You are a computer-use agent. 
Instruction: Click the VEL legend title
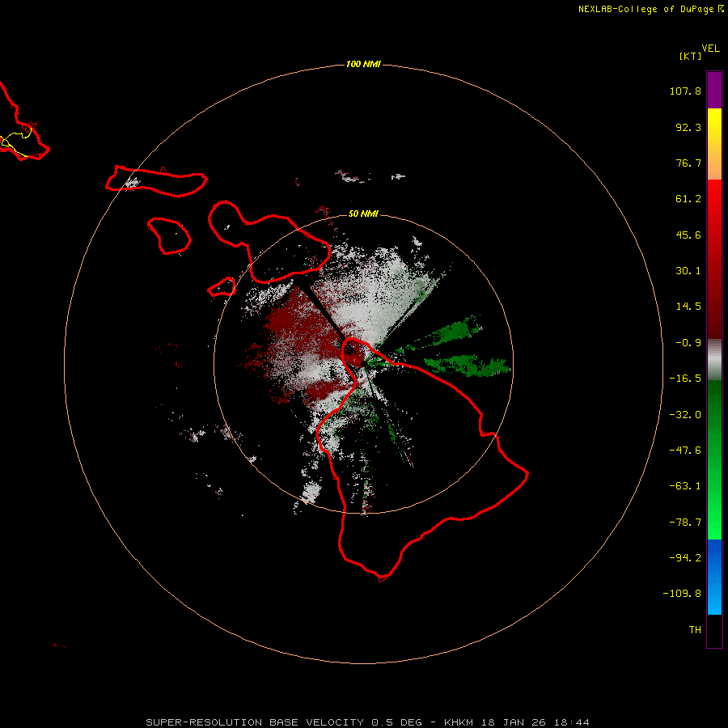tap(710, 49)
